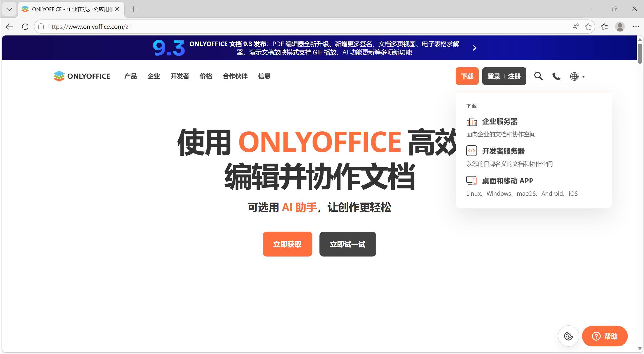Open a new browser tab
This screenshot has width=644, height=354.
133,9
